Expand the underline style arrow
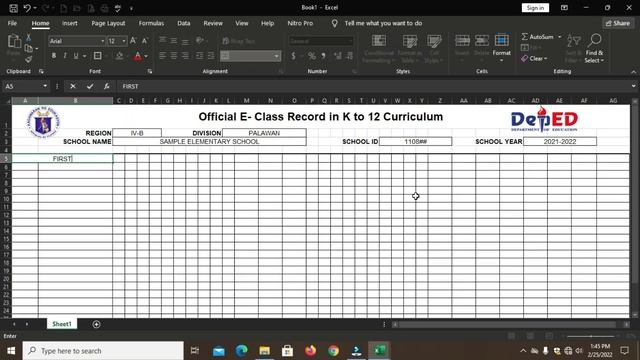Screen dimensions: 640x360 click(84, 56)
